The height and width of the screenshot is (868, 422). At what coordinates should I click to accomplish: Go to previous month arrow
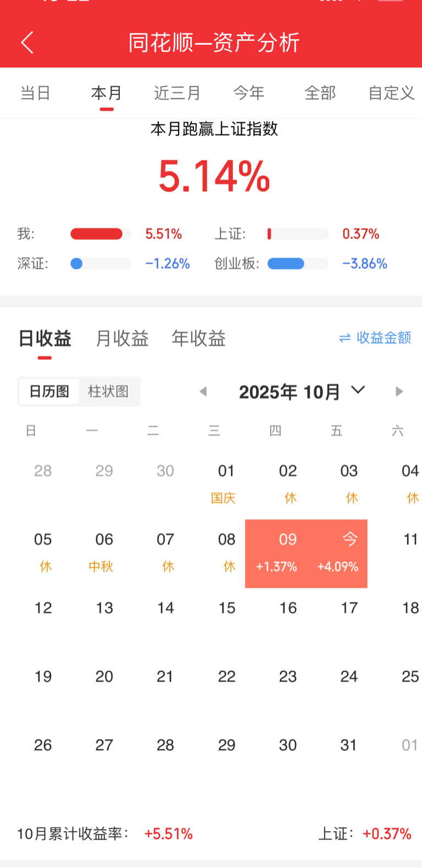pos(203,392)
